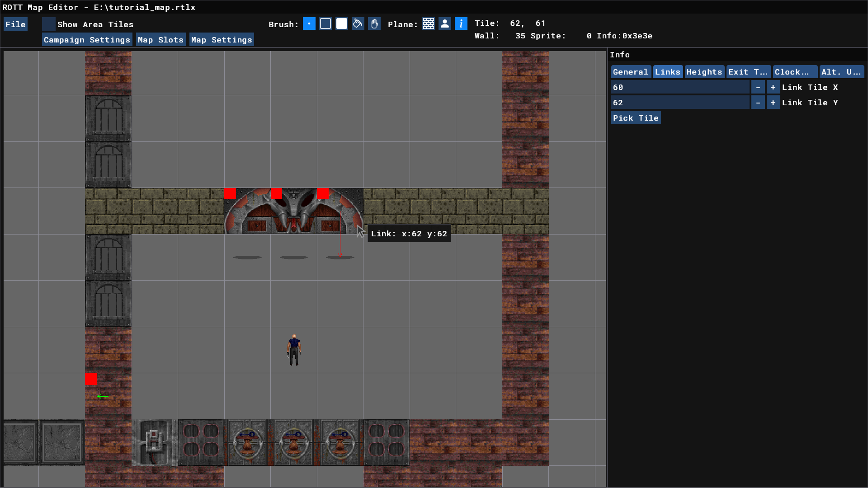
Task: Select the filled rectangle brush
Action: click(342, 24)
